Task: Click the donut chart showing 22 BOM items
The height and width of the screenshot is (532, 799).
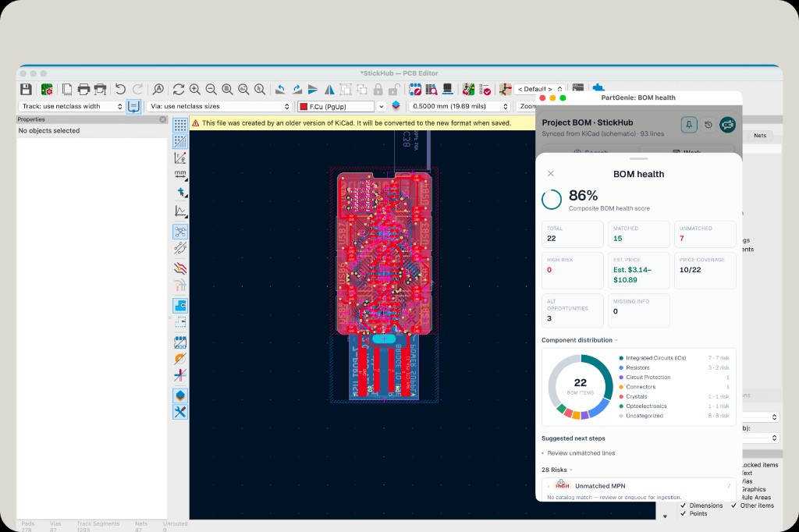Action: (x=581, y=387)
